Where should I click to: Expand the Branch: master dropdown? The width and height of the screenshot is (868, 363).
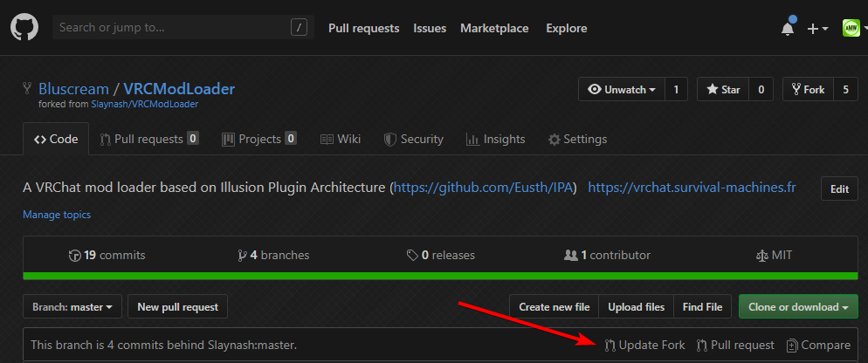click(x=72, y=306)
